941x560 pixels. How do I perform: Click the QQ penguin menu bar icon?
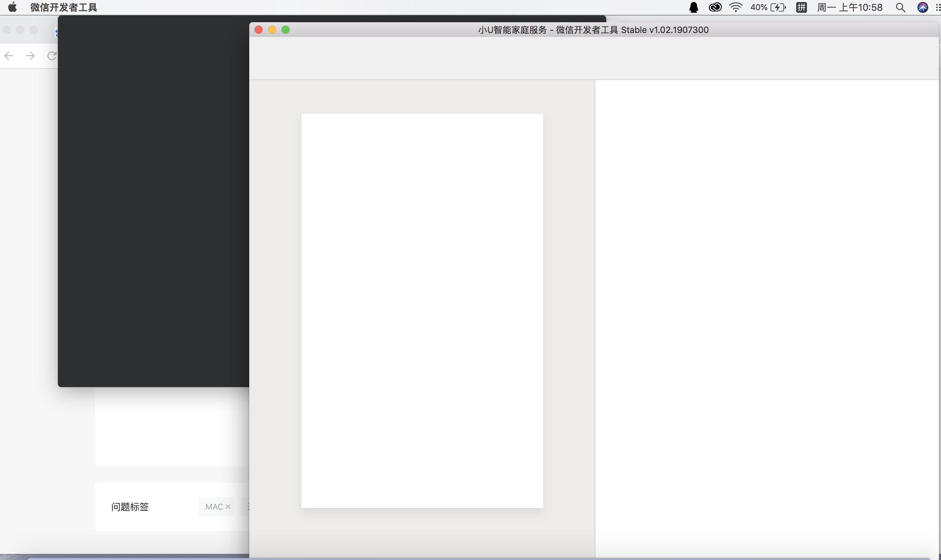coord(694,7)
